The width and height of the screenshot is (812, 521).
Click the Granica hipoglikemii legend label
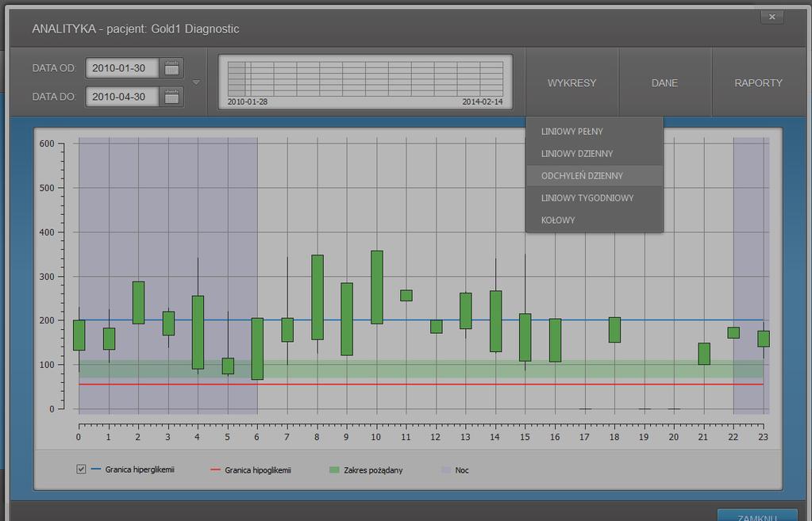258,470
